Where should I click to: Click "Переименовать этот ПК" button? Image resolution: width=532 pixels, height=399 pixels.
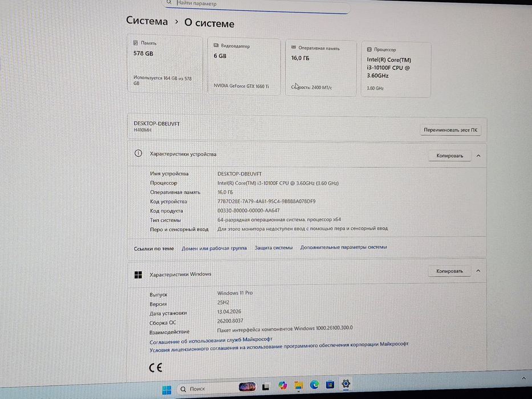pos(450,130)
